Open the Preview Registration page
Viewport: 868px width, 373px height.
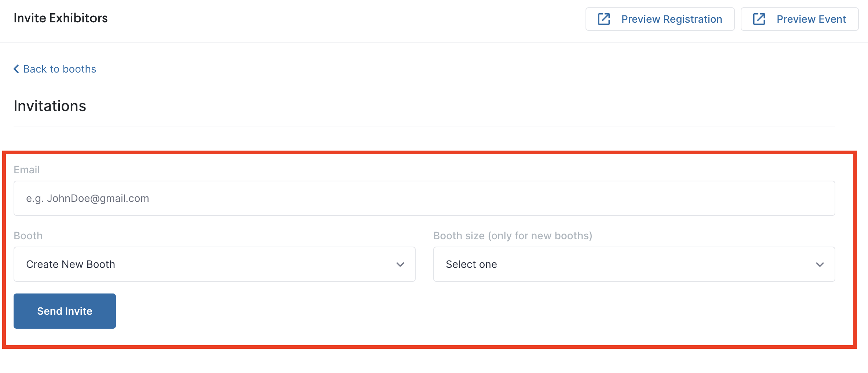click(x=660, y=19)
